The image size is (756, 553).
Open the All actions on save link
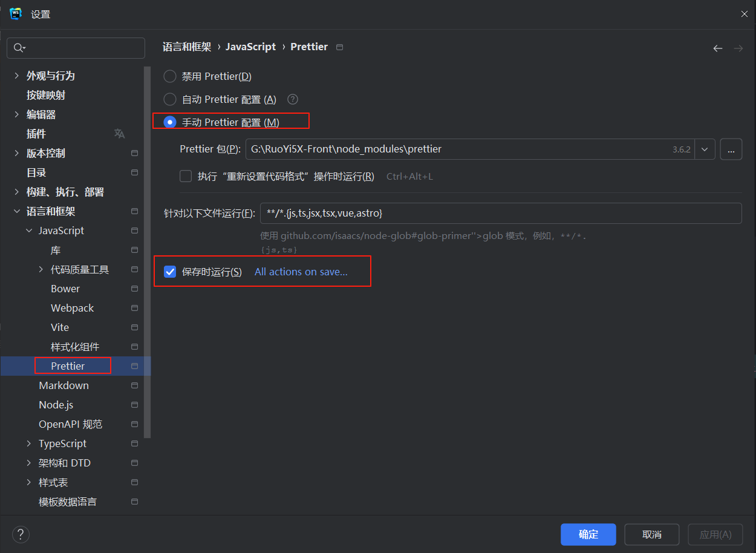[301, 272]
